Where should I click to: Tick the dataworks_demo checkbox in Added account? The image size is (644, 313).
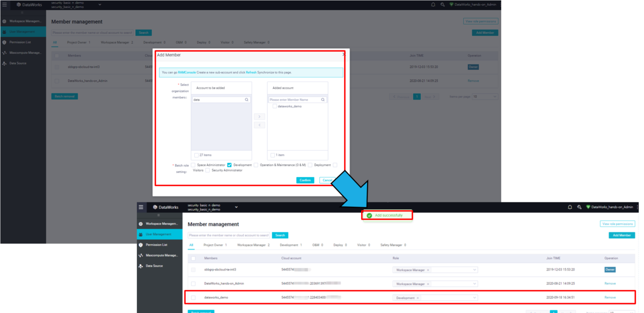pyautogui.click(x=275, y=106)
